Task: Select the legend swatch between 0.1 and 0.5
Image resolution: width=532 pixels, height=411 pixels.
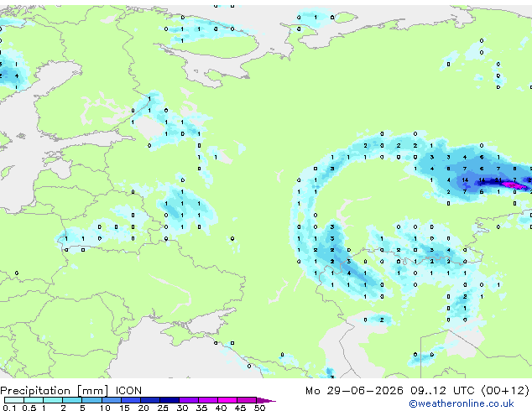Action: click(14, 400)
